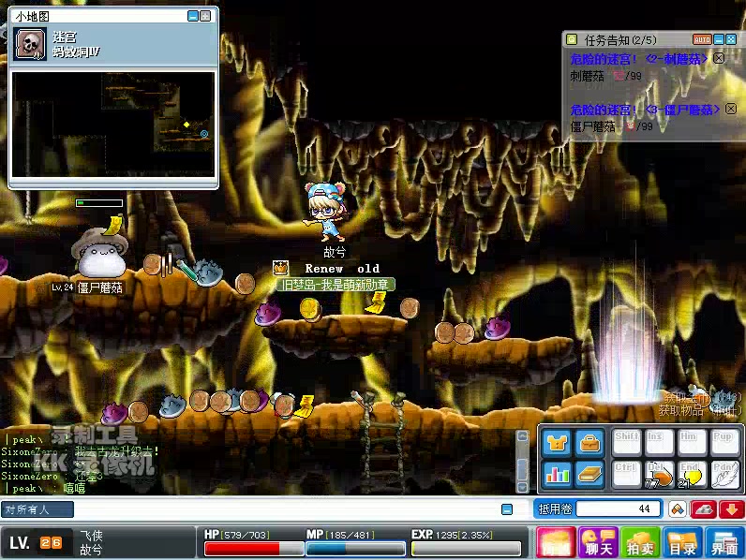This screenshot has height=560, width=746.
Task: Minimize the 小地图 minimap window
Action: [x=193, y=17]
